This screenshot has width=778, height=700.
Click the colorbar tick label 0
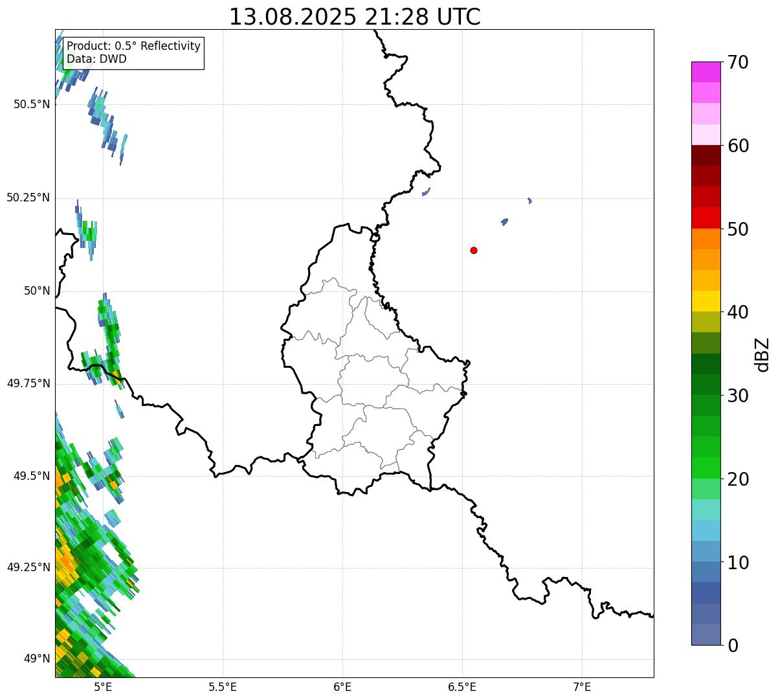733,646
